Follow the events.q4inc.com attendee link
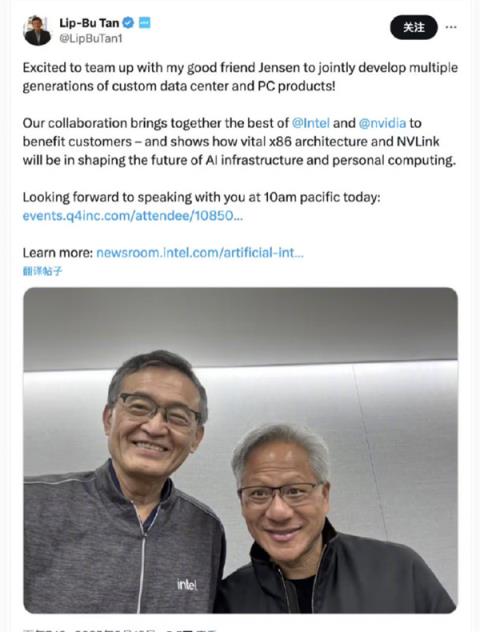This screenshot has width=480, height=632. pos(133,216)
